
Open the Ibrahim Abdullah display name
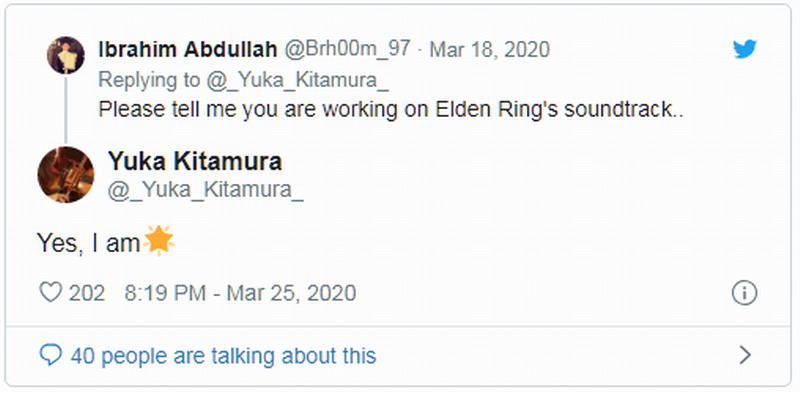tap(188, 50)
